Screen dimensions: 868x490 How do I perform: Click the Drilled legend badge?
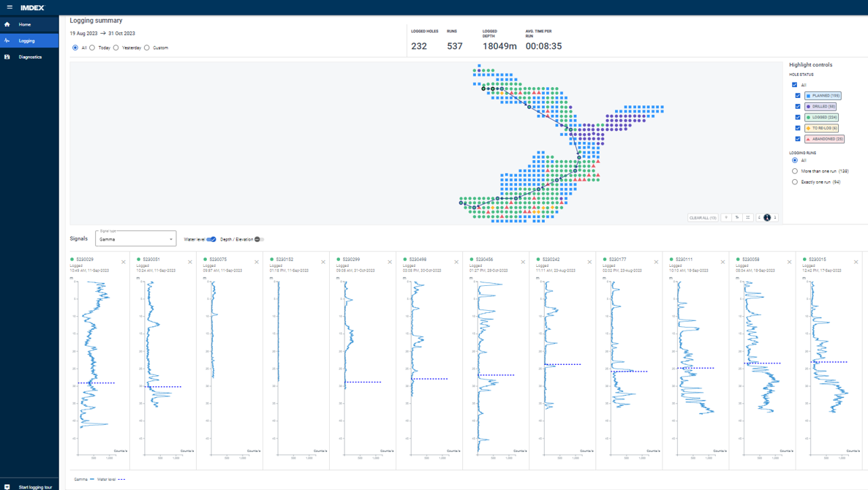[820, 106]
